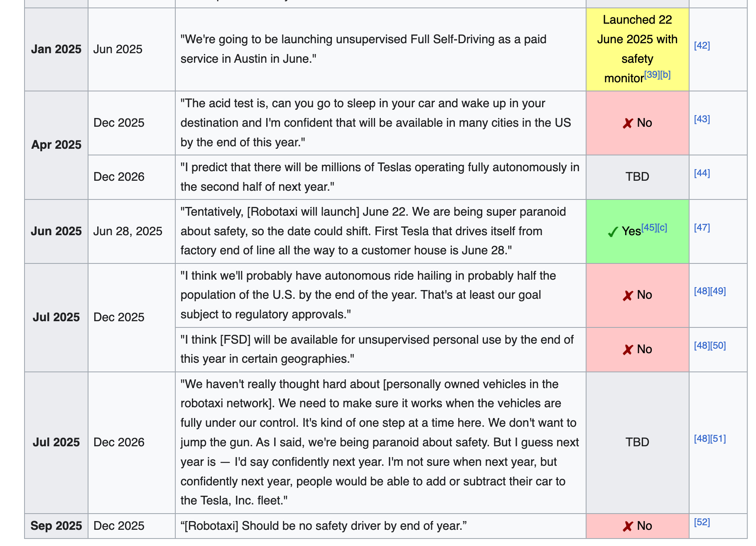Open reference [49] citation link
Image resolution: width=756 pixels, height=546 pixels.
[x=718, y=291]
